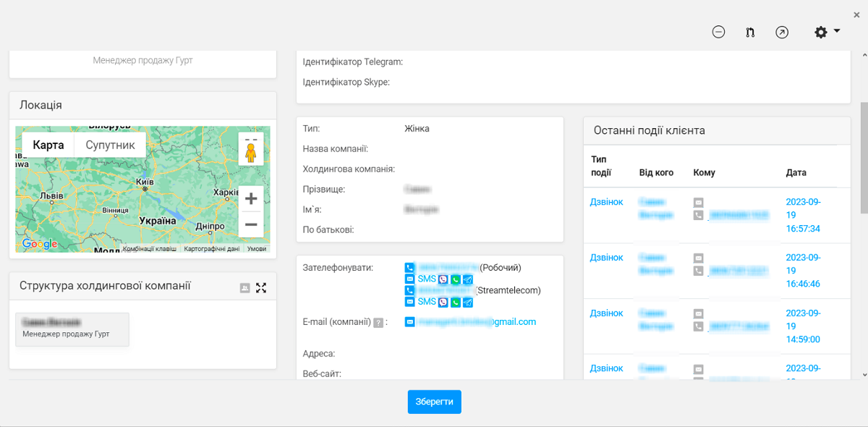This screenshot has width=868, height=427.
Task: Switch the map to Карта view
Action: coord(48,145)
